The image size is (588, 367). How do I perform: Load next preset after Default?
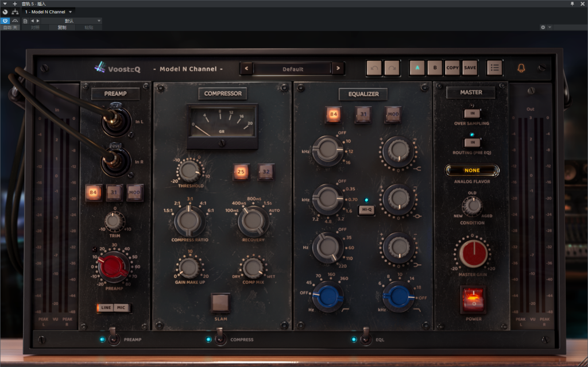[x=338, y=68]
